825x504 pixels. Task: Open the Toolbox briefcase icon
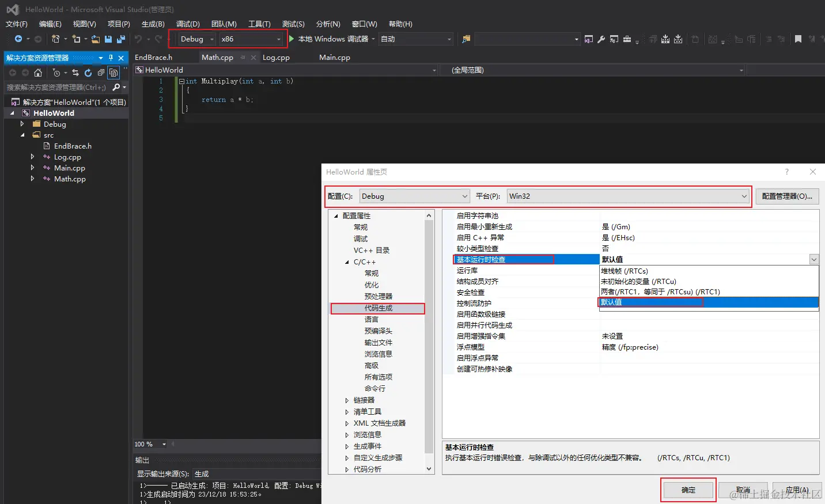pos(627,39)
